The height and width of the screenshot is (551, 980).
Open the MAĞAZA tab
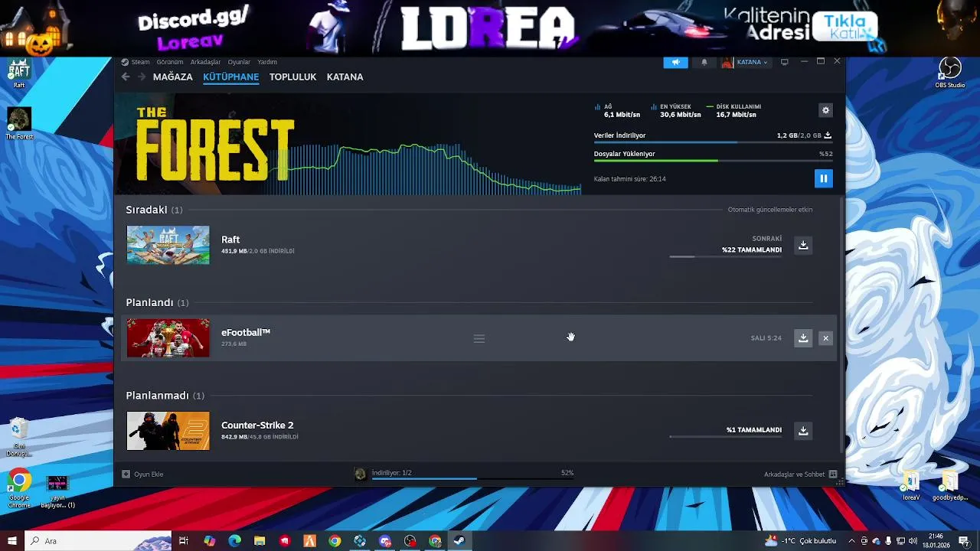(x=173, y=77)
